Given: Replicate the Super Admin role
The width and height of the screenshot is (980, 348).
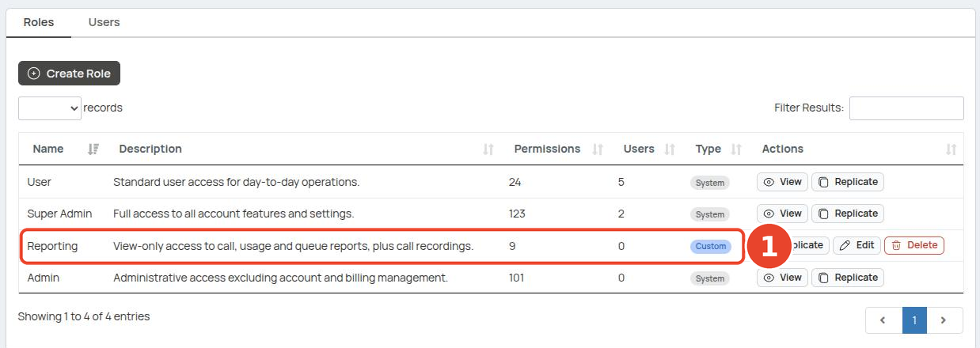Looking at the screenshot, I should [x=847, y=214].
